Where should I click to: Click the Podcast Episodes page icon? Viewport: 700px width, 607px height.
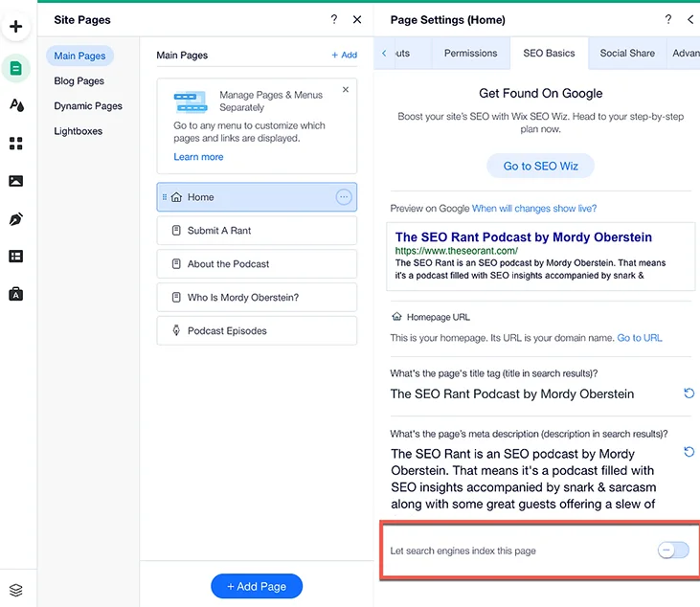pyautogui.click(x=176, y=330)
